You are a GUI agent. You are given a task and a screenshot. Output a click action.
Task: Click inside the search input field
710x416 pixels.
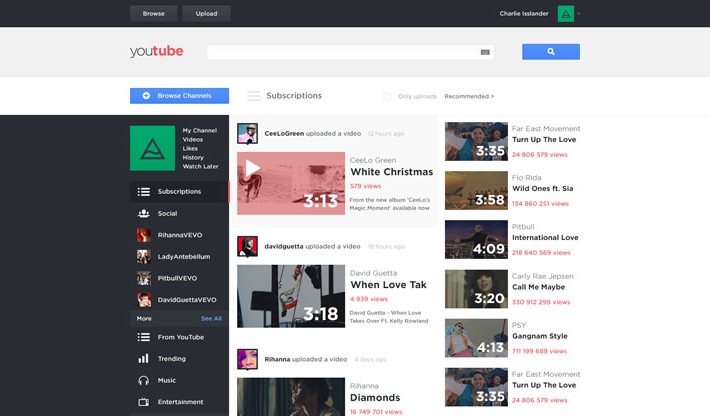tap(340, 52)
